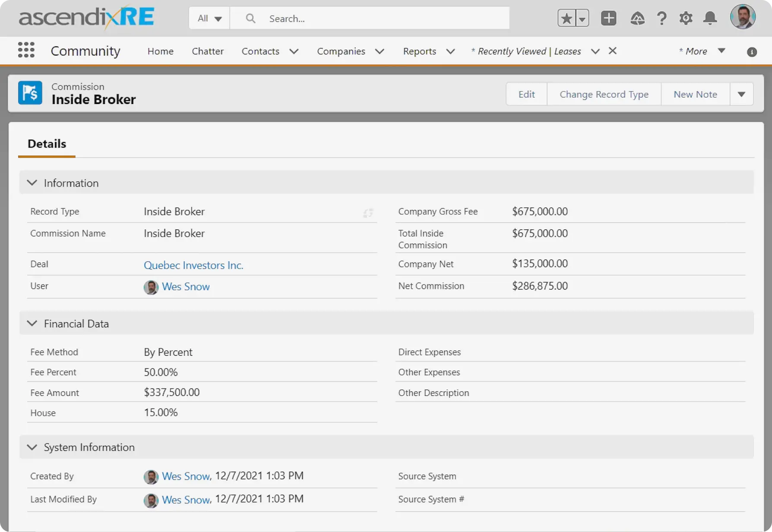This screenshot has width=772, height=532.
Task: Click Change Record Type button
Action: pyautogui.click(x=604, y=94)
